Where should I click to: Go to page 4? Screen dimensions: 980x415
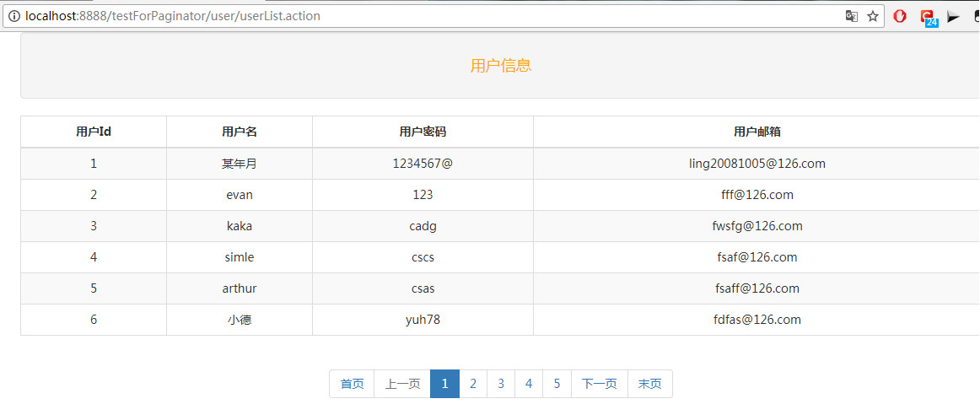click(x=530, y=384)
